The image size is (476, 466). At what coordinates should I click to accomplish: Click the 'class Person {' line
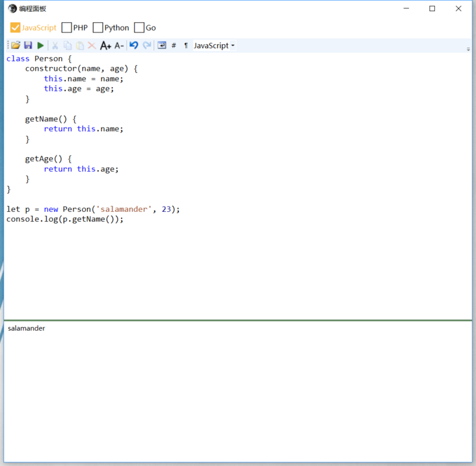[x=39, y=58]
